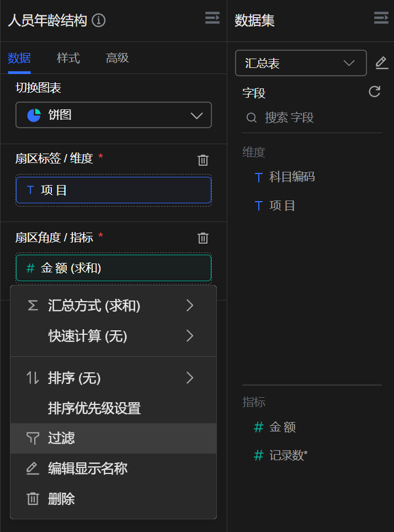Select 编辑显示名称 menu entry
This screenshot has width=394, height=532.
click(x=113, y=469)
